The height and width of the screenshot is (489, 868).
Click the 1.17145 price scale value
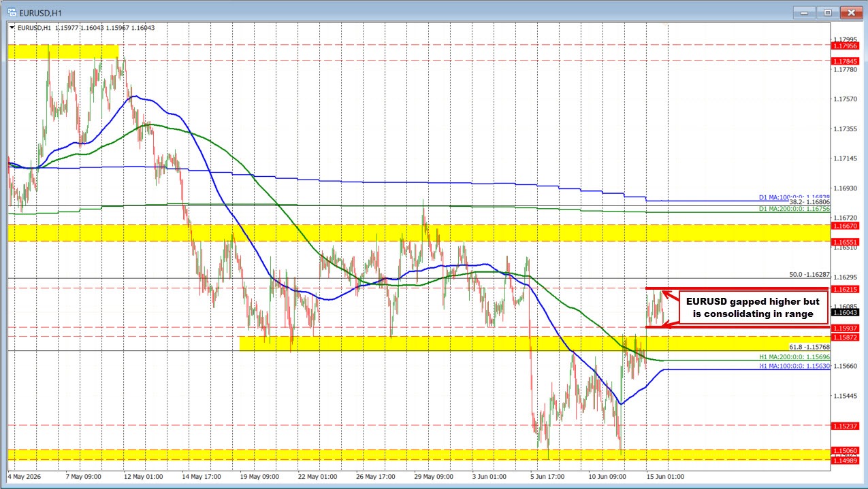click(845, 158)
